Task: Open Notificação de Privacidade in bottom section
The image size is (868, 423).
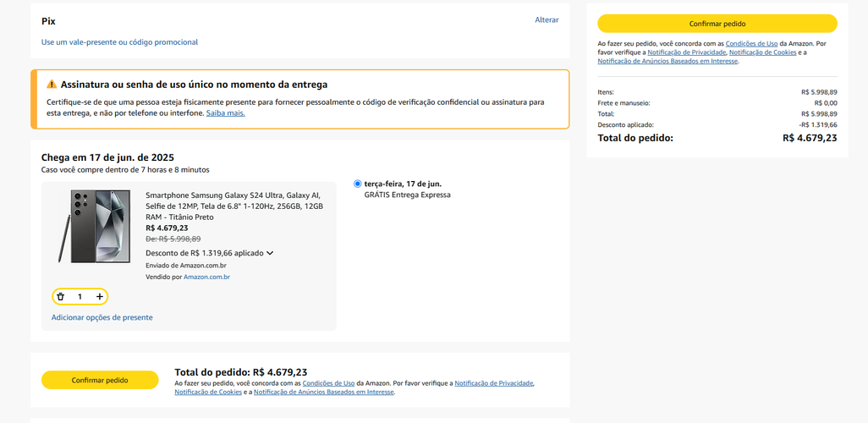Action: click(494, 383)
